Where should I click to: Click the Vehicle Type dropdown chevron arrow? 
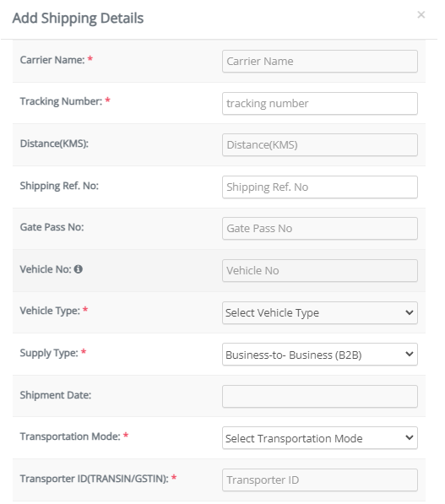tap(409, 312)
